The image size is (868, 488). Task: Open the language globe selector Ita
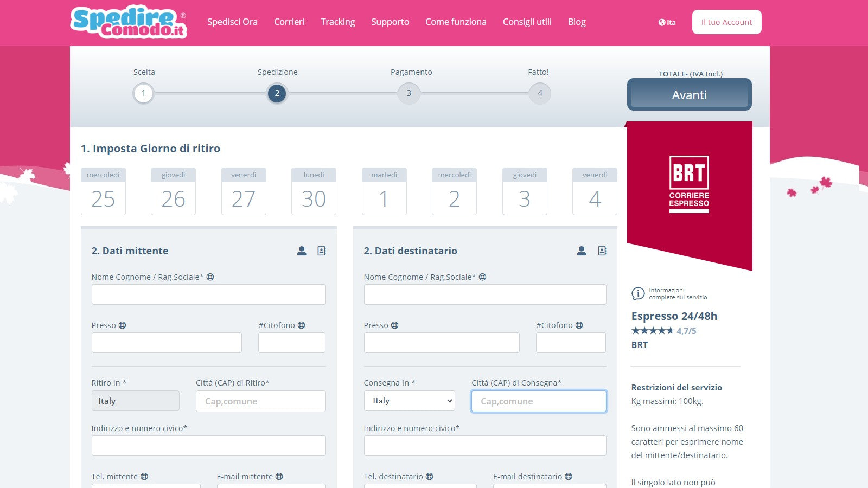[667, 22]
